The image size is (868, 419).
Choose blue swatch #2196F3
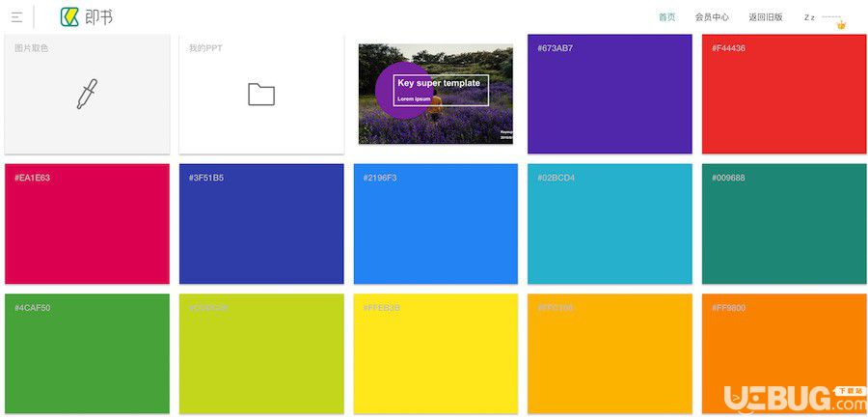[436, 224]
